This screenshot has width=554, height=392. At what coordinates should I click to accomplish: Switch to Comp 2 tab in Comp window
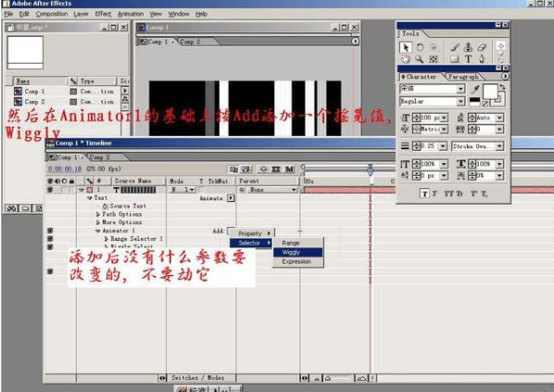(x=190, y=42)
